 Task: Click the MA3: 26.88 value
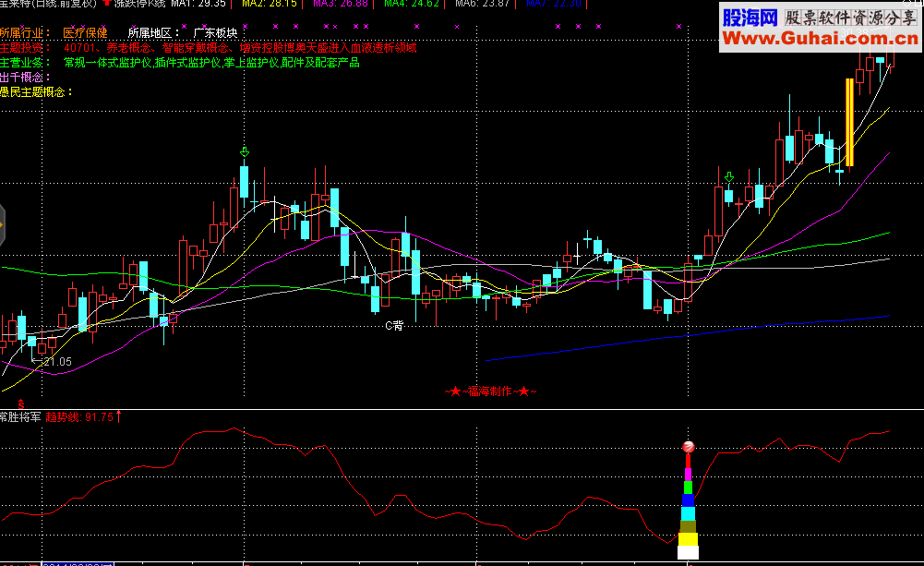coord(341,4)
